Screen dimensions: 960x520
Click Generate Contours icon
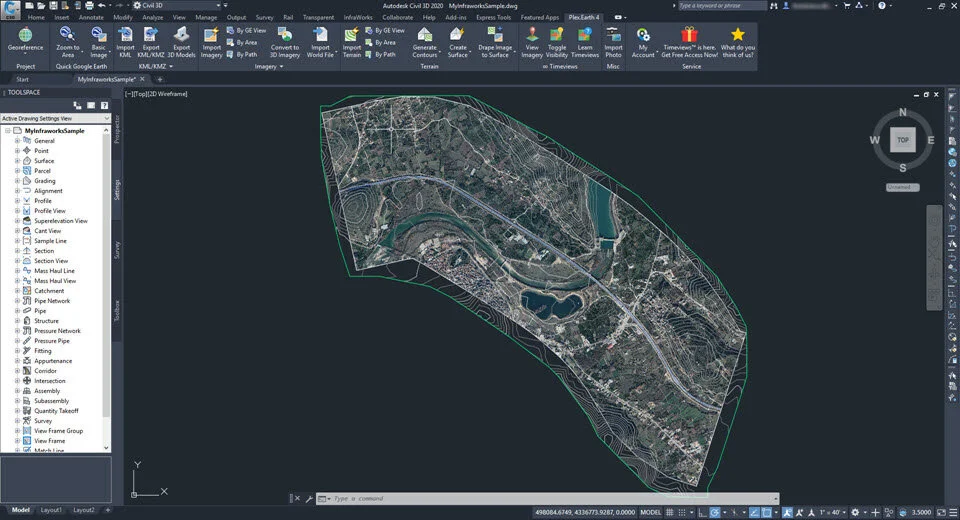[x=424, y=36]
